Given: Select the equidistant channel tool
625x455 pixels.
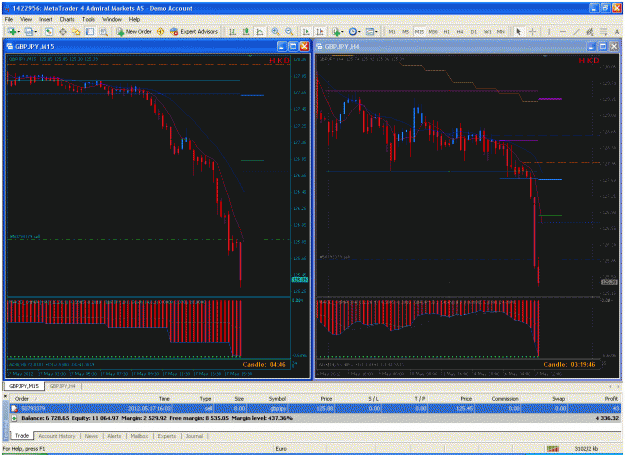Looking at the screenshot, I should click(590, 31).
